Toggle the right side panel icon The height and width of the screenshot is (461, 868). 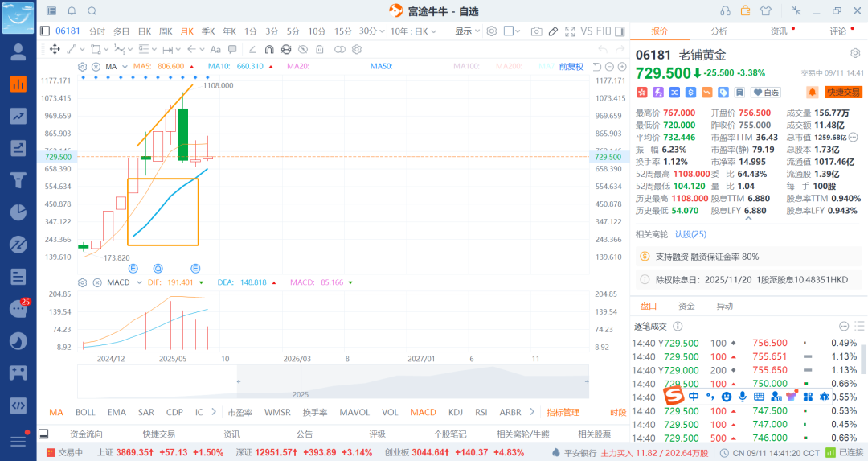click(620, 31)
